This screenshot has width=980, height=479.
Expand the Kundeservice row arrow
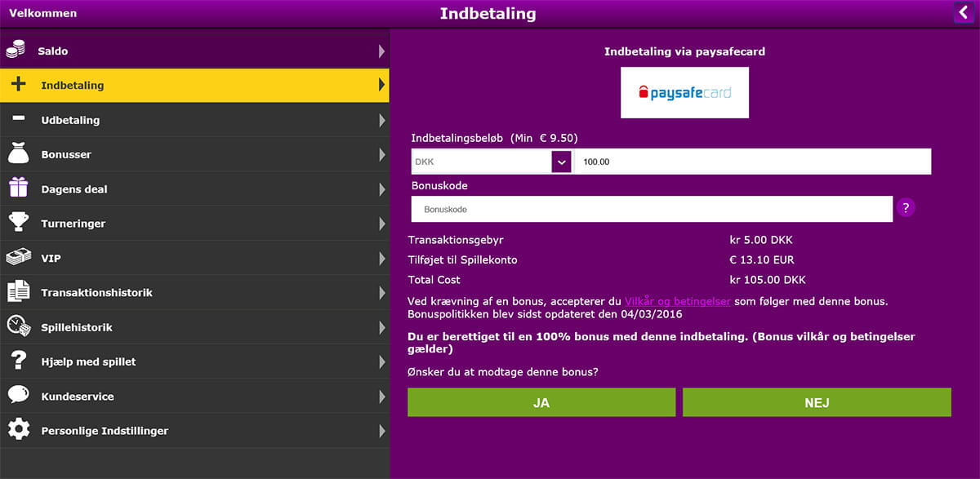[381, 397]
